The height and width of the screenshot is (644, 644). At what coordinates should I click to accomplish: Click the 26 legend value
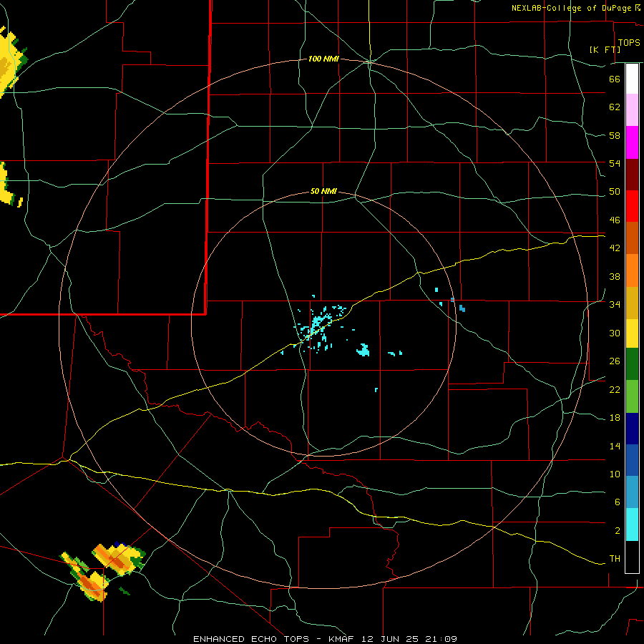click(615, 361)
